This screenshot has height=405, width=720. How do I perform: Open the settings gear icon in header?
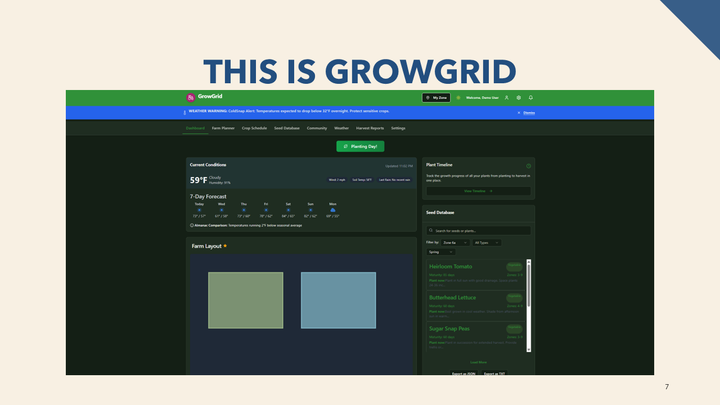[x=519, y=98]
